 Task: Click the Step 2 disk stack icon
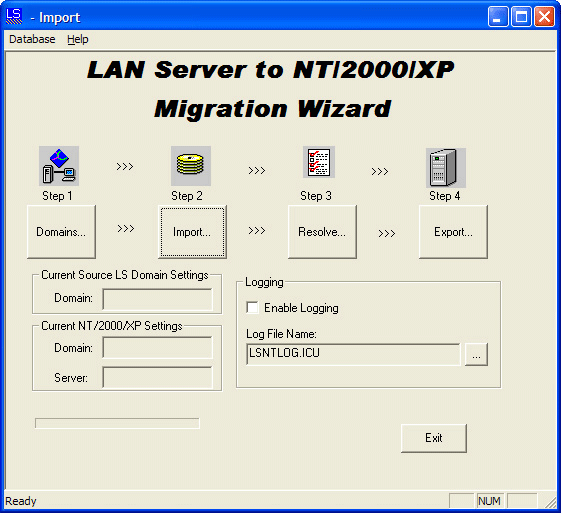191,166
